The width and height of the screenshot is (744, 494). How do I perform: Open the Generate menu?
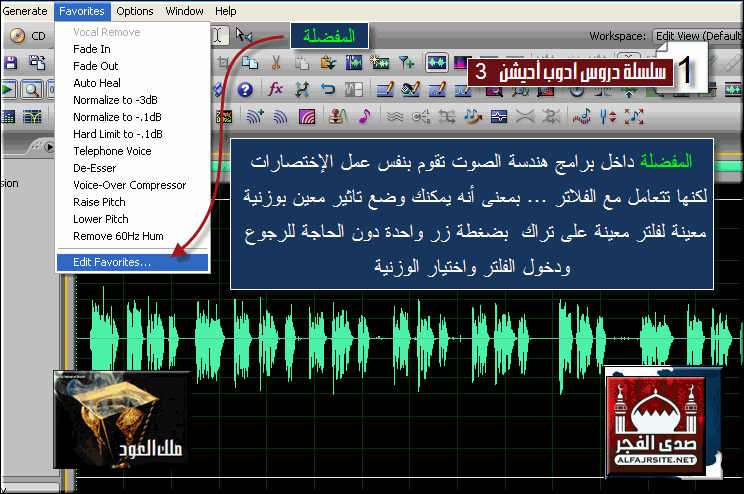(x=25, y=11)
